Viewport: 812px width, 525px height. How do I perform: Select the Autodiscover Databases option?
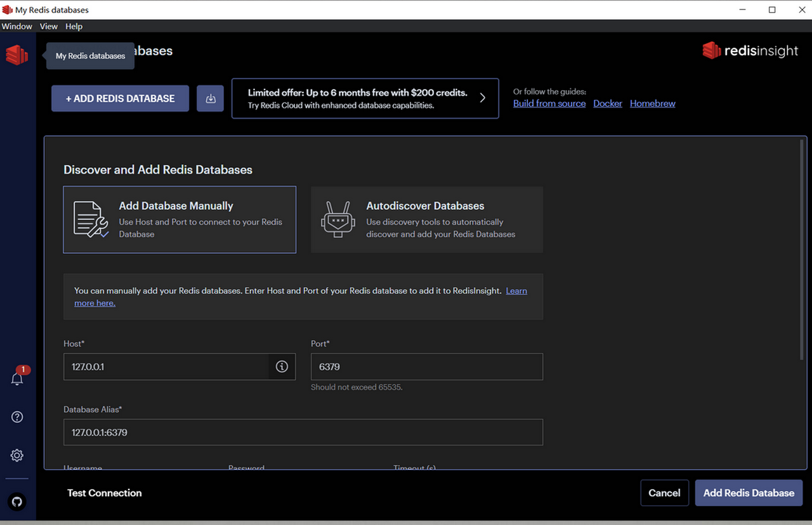tap(426, 219)
